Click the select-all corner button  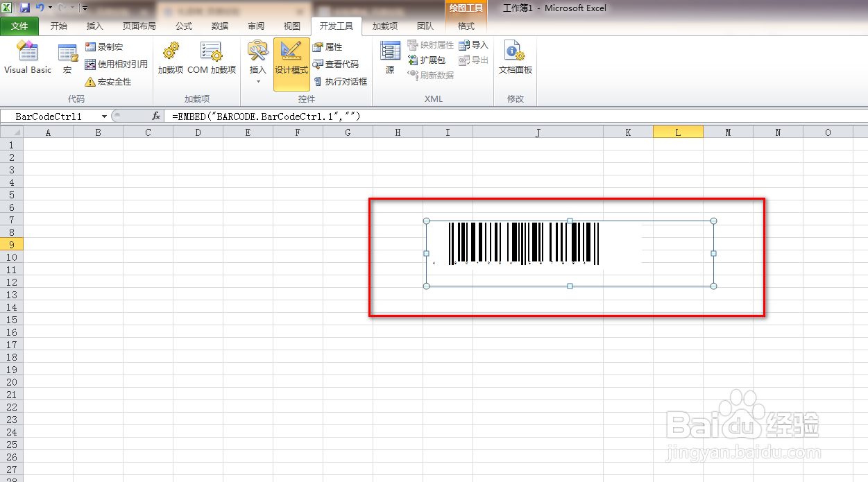12,132
